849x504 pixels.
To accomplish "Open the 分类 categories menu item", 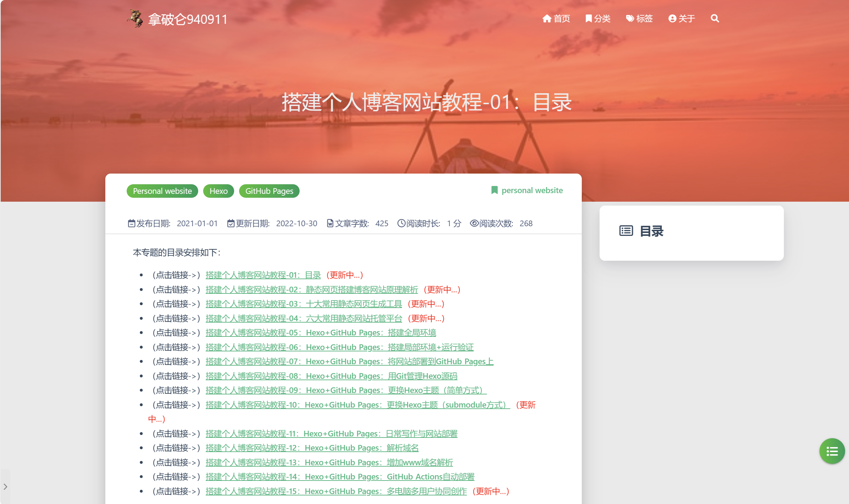I will [x=598, y=18].
